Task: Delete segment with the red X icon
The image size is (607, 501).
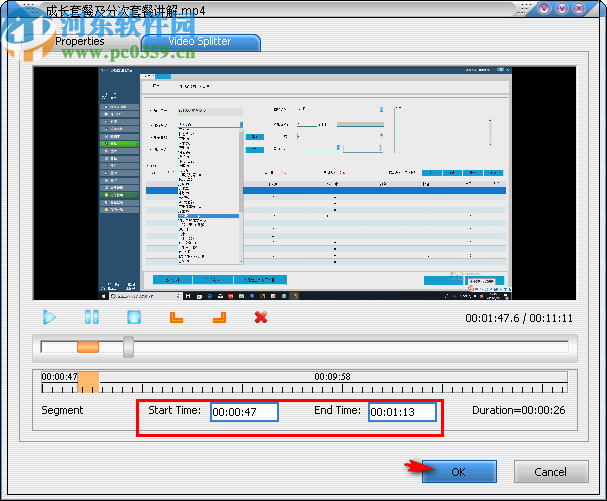Action: [261, 317]
